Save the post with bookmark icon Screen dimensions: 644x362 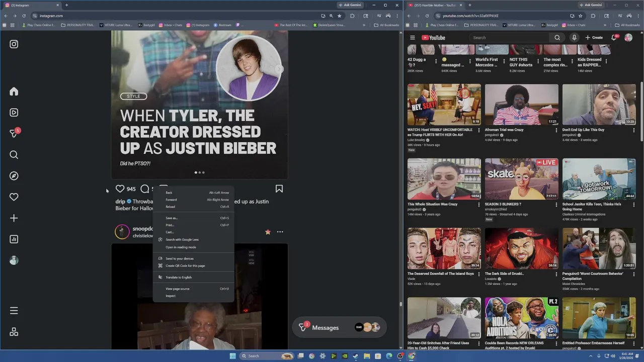[x=279, y=189]
